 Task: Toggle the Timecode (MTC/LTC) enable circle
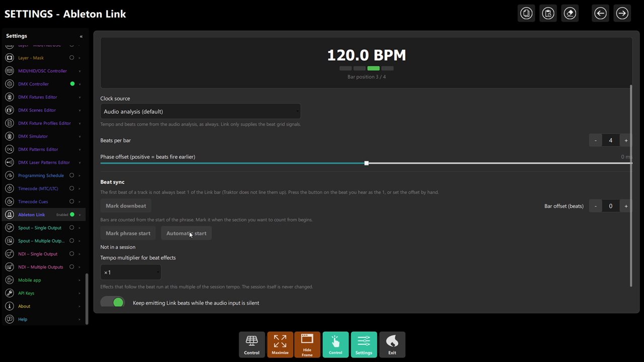click(x=72, y=189)
